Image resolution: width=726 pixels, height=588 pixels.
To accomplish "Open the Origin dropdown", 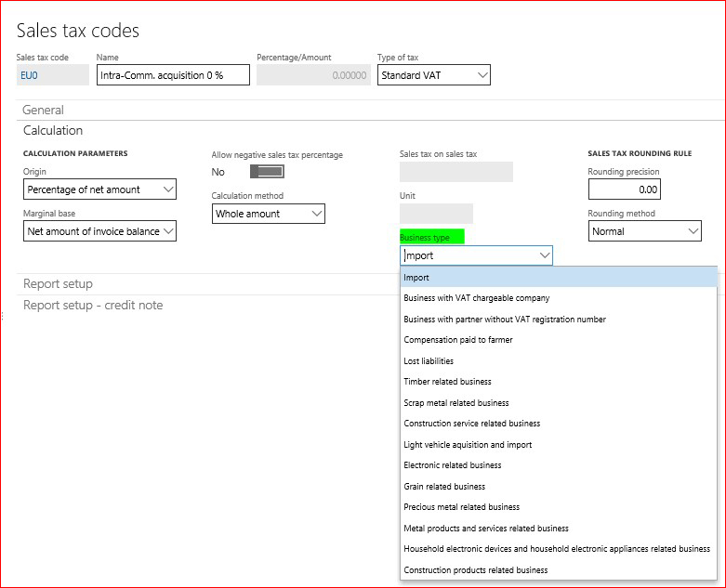I will (x=99, y=189).
